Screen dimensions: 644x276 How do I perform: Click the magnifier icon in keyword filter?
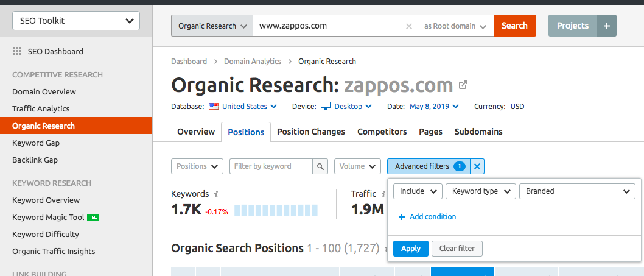[x=320, y=166]
